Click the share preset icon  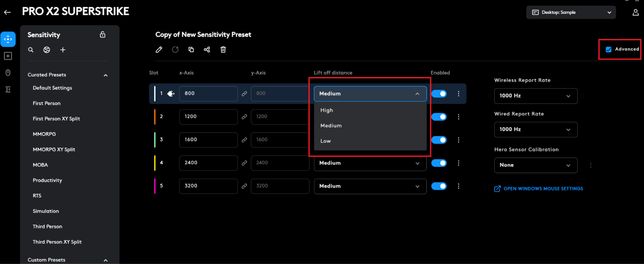(x=207, y=50)
